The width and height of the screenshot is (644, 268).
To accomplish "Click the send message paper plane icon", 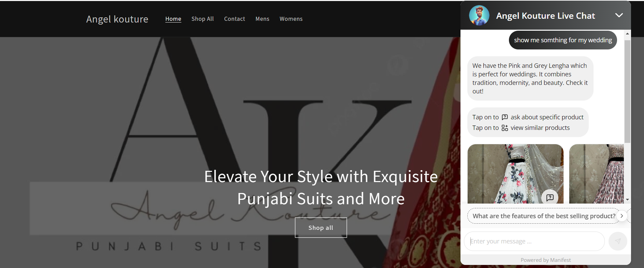I will click(x=618, y=241).
